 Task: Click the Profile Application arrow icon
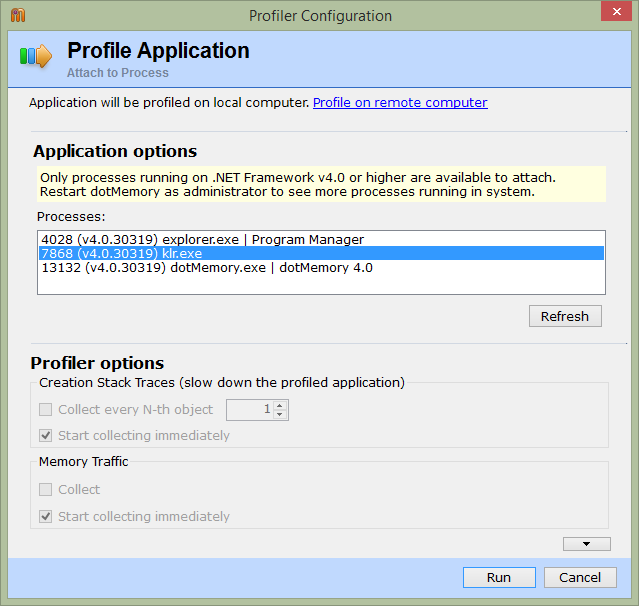36,55
